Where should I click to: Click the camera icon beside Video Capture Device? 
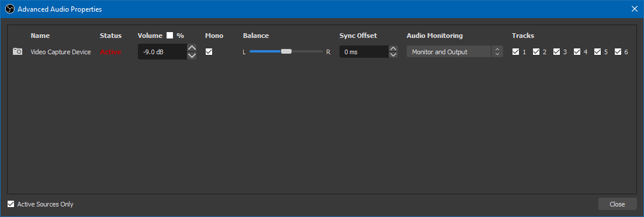pyautogui.click(x=18, y=52)
